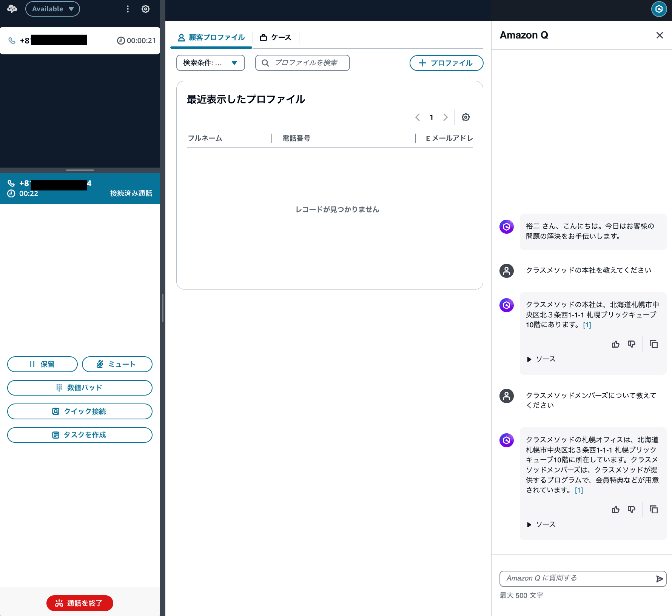Select the connected call tab 接続済み通話
The height and width of the screenshot is (616, 672).
pos(80,188)
